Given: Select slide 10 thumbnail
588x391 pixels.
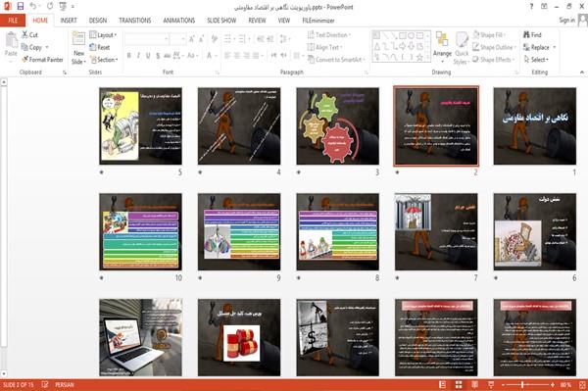Looking at the screenshot, I should click(x=140, y=231).
